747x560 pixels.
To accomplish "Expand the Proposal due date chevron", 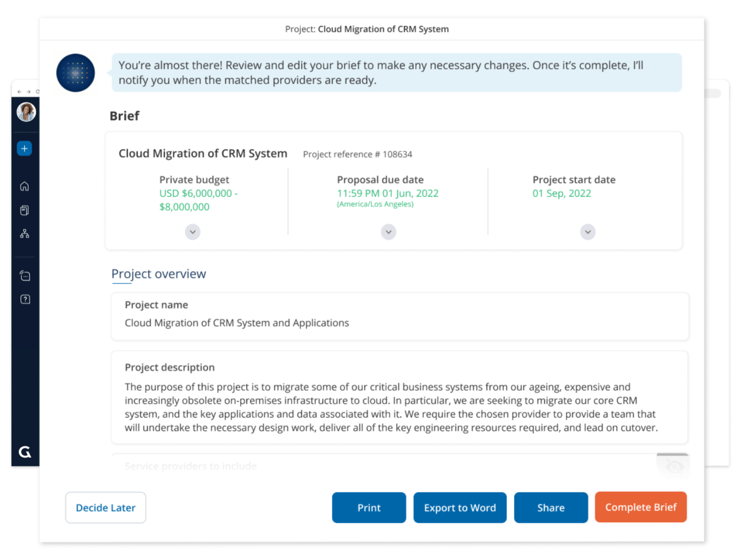I will (388, 232).
